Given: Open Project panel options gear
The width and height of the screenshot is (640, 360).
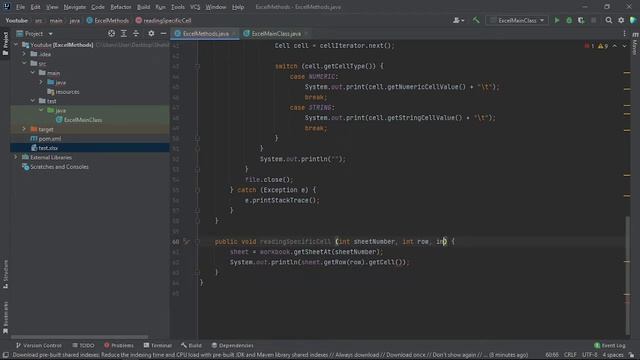Looking at the screenshot, I should click(x=151, y=33).
